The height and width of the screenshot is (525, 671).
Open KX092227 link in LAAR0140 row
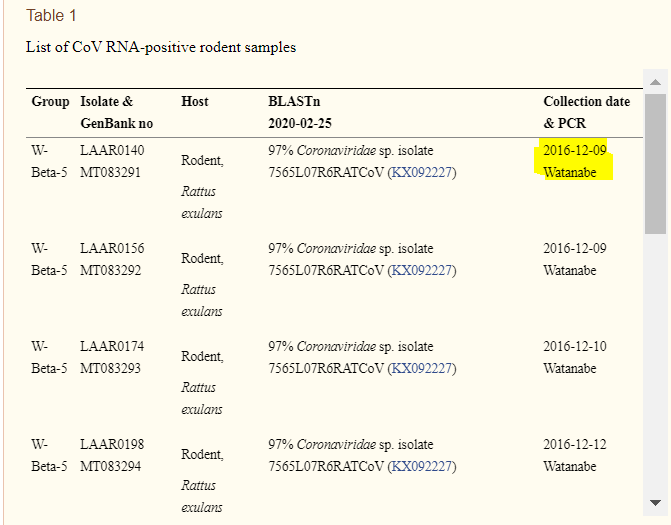pyautogui.click(x=422, y=172)
